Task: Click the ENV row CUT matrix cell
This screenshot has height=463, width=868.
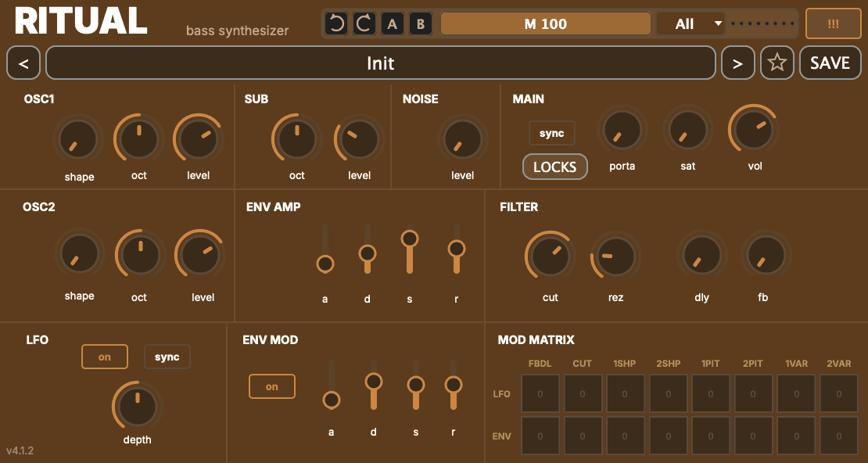Action: [x=583, y=436]
